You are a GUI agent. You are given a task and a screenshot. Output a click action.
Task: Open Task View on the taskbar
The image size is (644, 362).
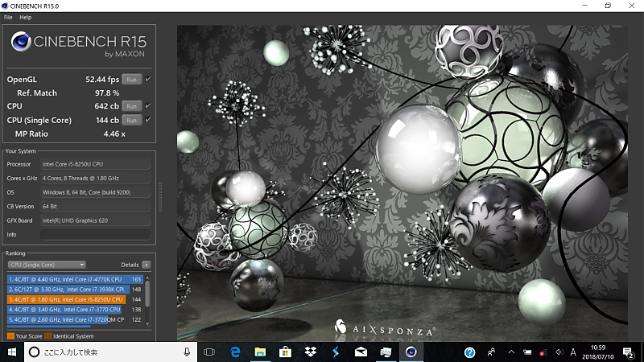(x=209, y=352)
